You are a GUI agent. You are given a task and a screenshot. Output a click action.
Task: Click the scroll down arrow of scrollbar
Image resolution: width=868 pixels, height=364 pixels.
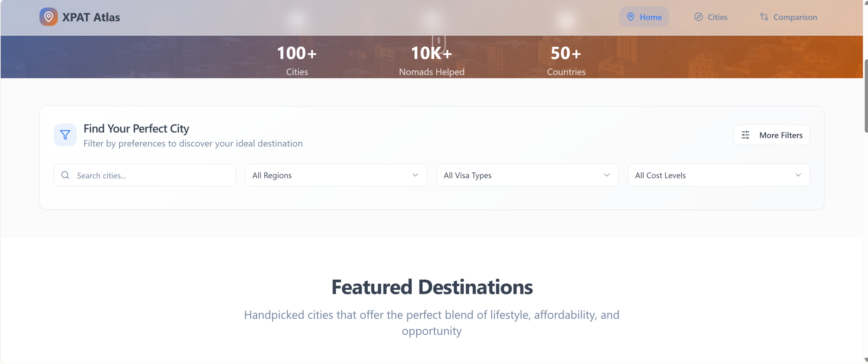coord(866,360)
